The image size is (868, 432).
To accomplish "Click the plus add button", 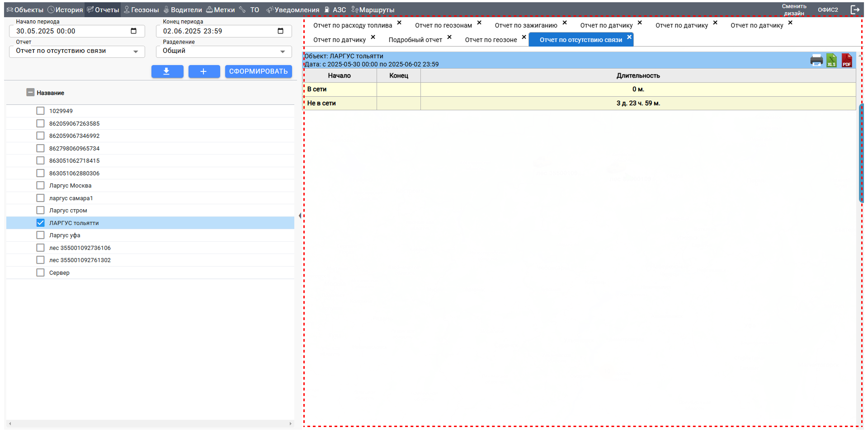I will (204, 71).
